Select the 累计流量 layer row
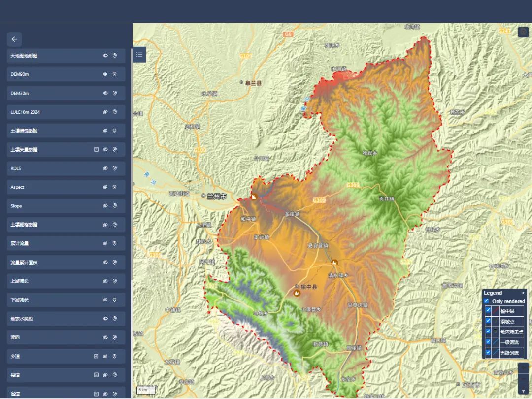Screen dimensions: 532x399 pyautogui.click(x=49, y=243)
